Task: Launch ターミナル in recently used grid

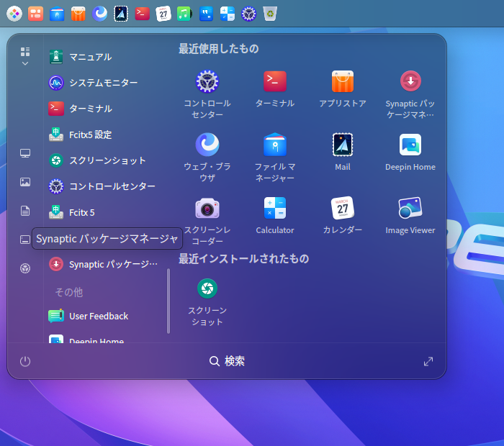Action: click(275, 89)
